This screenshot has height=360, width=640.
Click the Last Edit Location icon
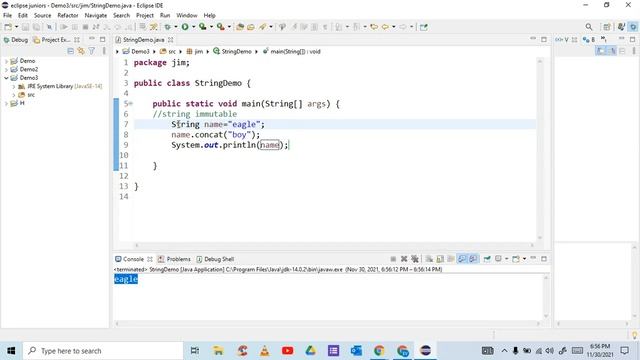tap(374, 27)
